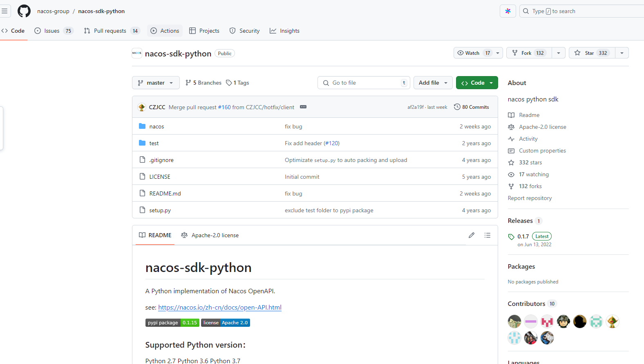The image size is (644, 364).
Task: Open the .gitignore file
Action: [x=161, y=160]
